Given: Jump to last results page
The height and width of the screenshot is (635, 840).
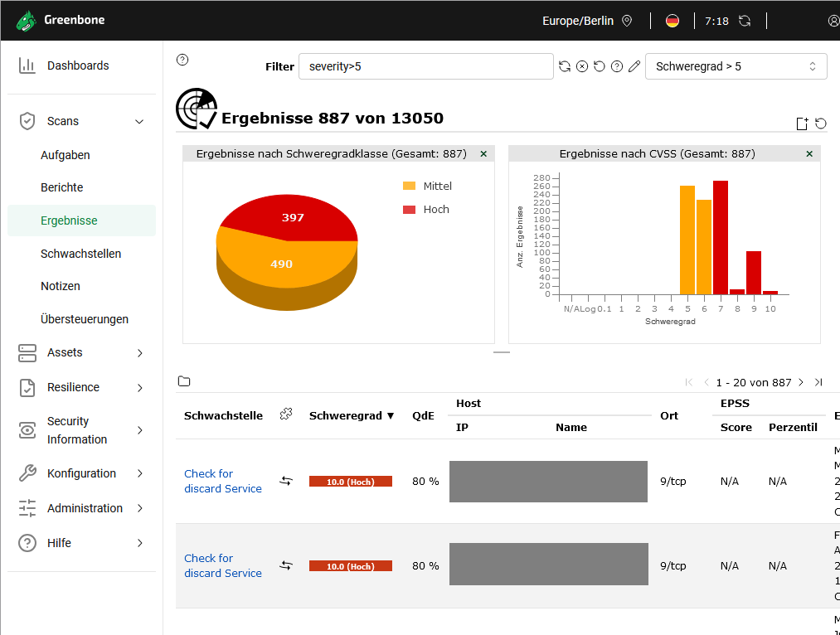Looking at the screenshot, I should click(818, 382).
